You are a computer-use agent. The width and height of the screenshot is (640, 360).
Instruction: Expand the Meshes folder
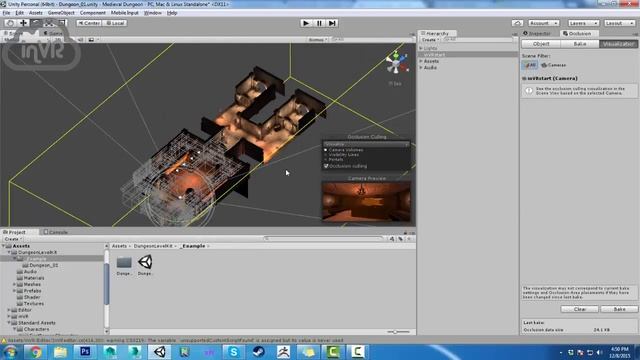pos(15,284)
